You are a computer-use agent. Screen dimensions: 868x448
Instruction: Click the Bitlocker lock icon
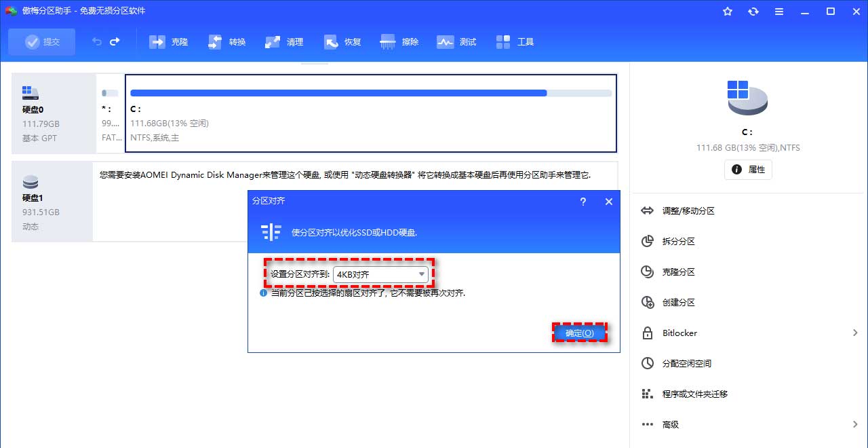tap(648, 333)
